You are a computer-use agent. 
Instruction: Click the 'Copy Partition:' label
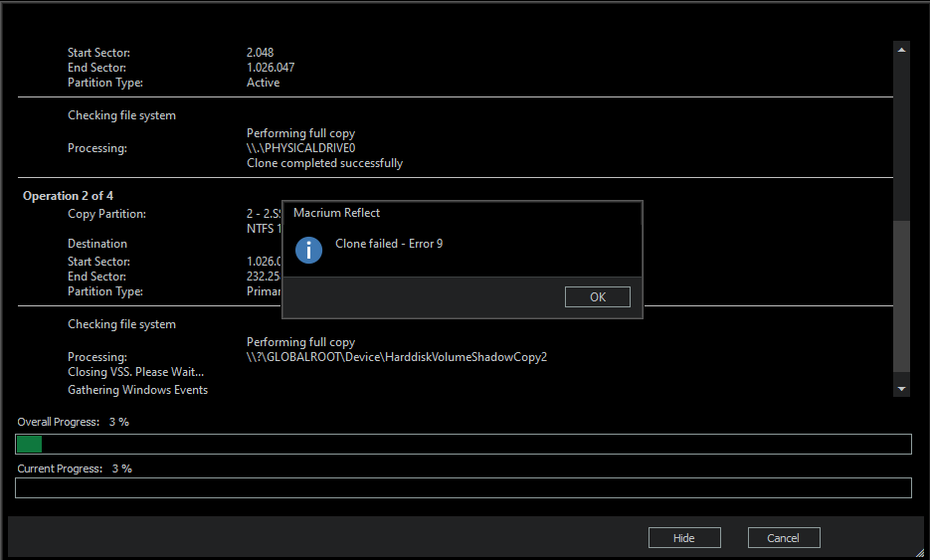pos(106,214)
